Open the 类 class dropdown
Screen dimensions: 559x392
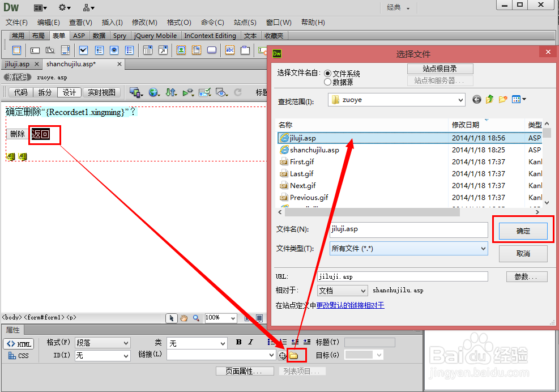197,343
